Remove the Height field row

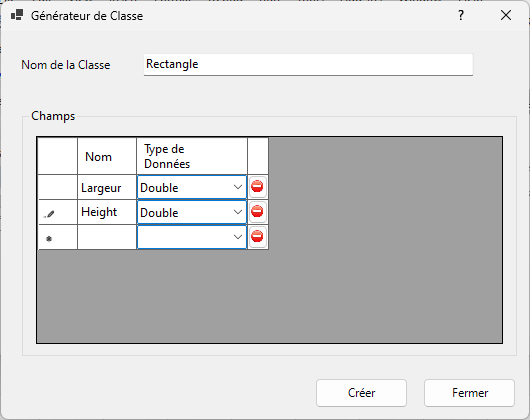click(x=257, y=212)
